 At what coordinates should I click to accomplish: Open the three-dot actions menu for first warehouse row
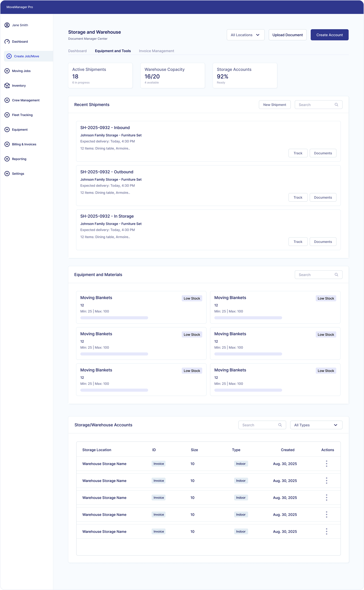pos(326,464)
